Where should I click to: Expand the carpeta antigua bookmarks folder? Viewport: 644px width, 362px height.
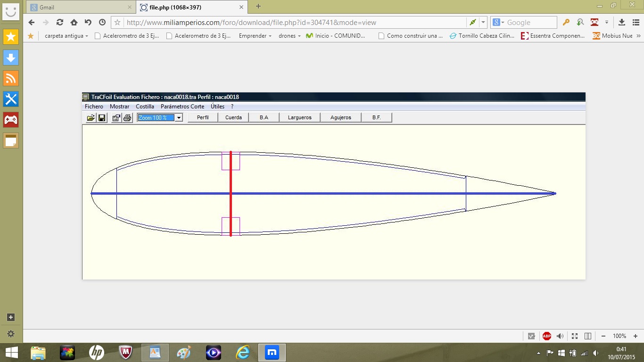pyautogui.click(x=66, y=36)
